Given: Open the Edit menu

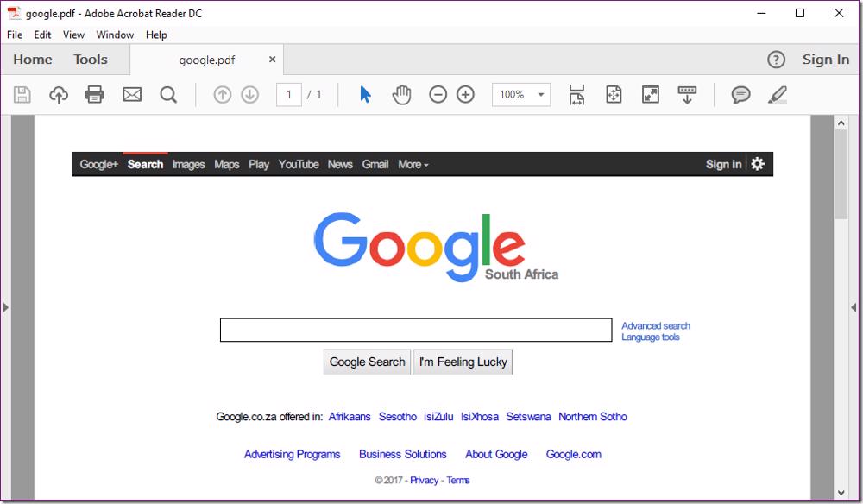Looking at the screenshot, I should pyautogui.click(x=42, y=35).
